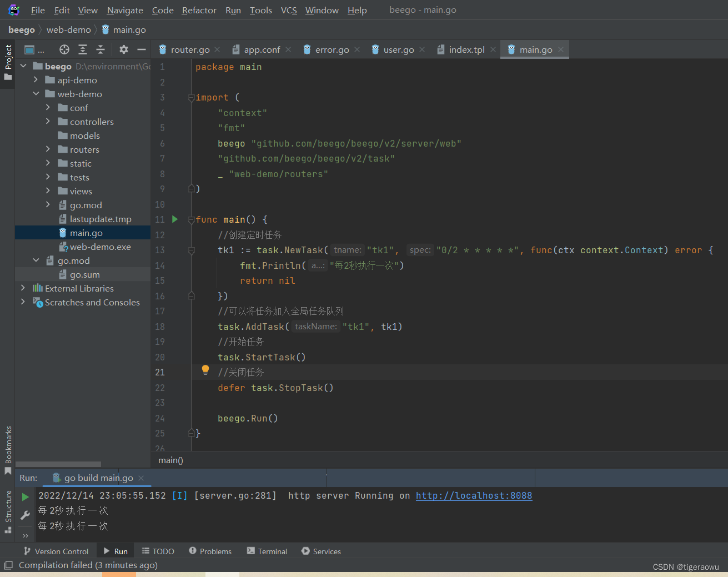Open the Tools menu

coord(261,10)
